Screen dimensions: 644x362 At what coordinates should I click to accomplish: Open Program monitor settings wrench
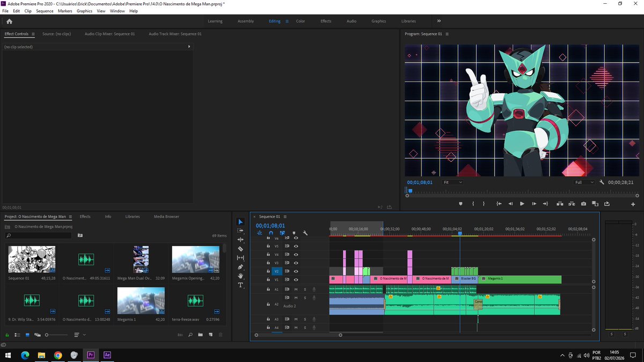602,182
